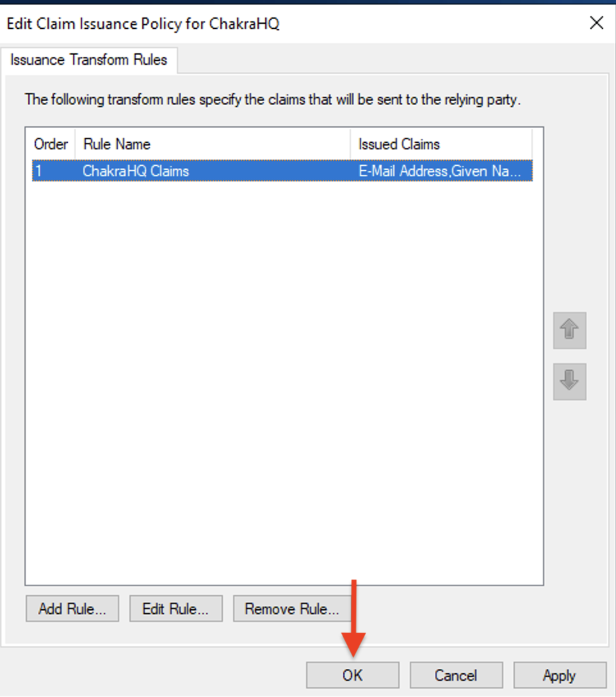The width and height of the screenshot is (616, 697).
Task: Discard changes with the Cancel button
Action: (456, 675)
